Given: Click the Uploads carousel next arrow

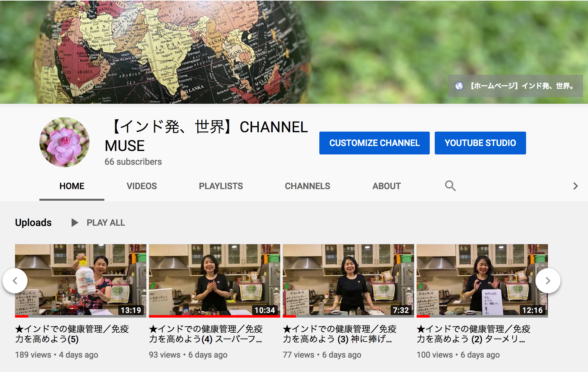Looking at the screenshot, I should pos(548,281).
